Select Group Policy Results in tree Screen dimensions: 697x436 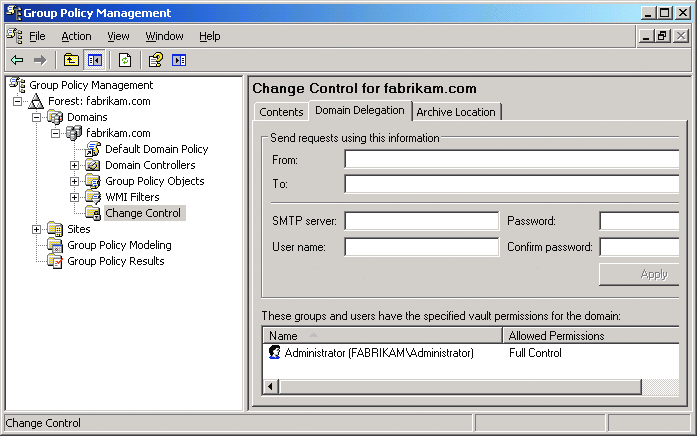pyautogui.click(x=116, y=261)
